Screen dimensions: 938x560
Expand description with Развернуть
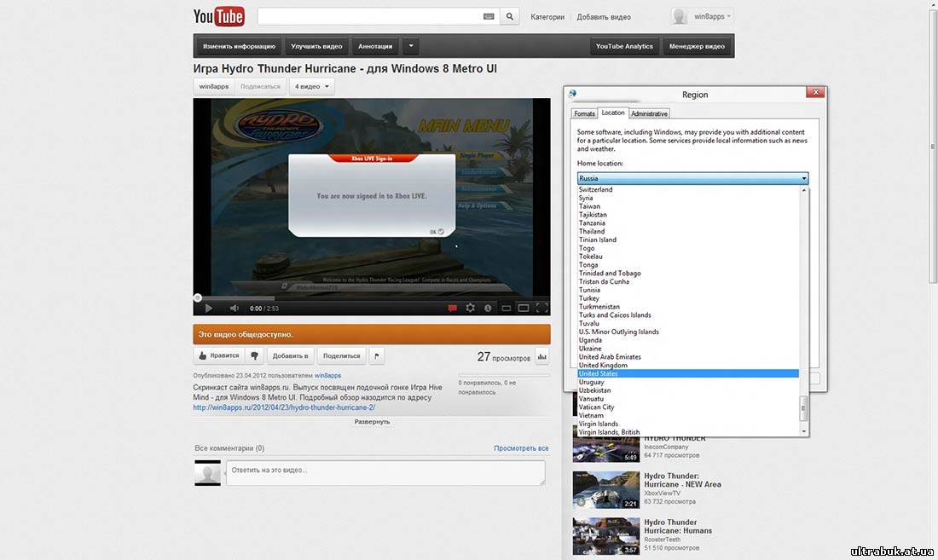[x=372, y=422]
